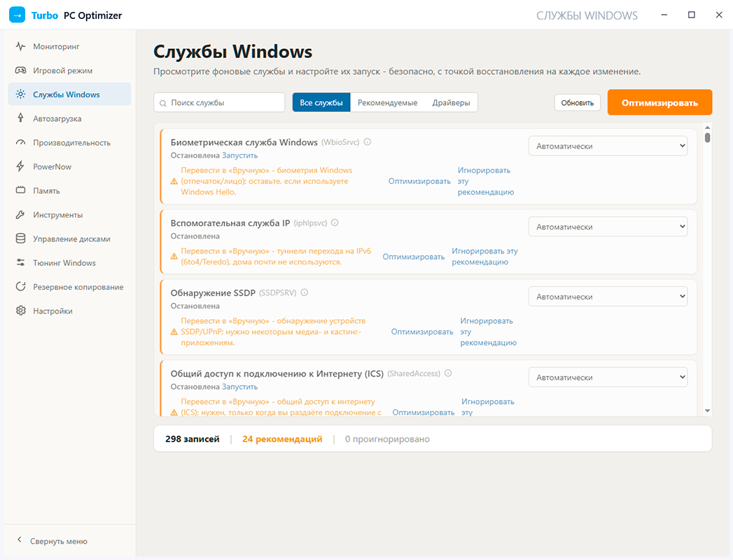733x560 pixels.
Task: Click the warning icon in the Обнаружение SSDP card
Action: point(174,332)
